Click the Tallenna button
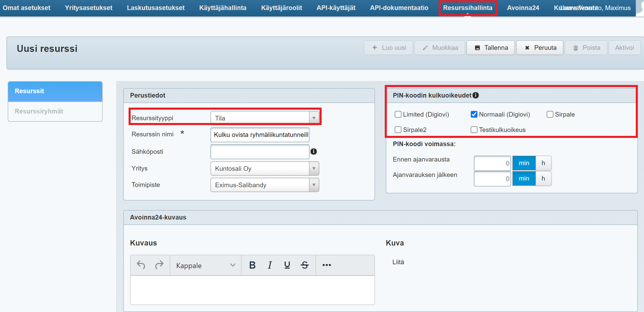This screenshot has height=312, width=644. click(x=491, y=48)
